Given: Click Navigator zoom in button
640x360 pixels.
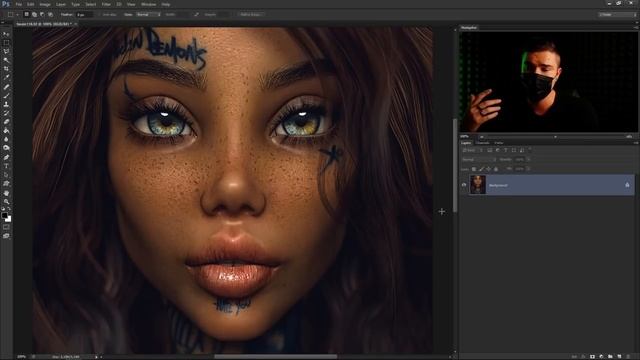Looking at the screenshot, I should point(629,137).
